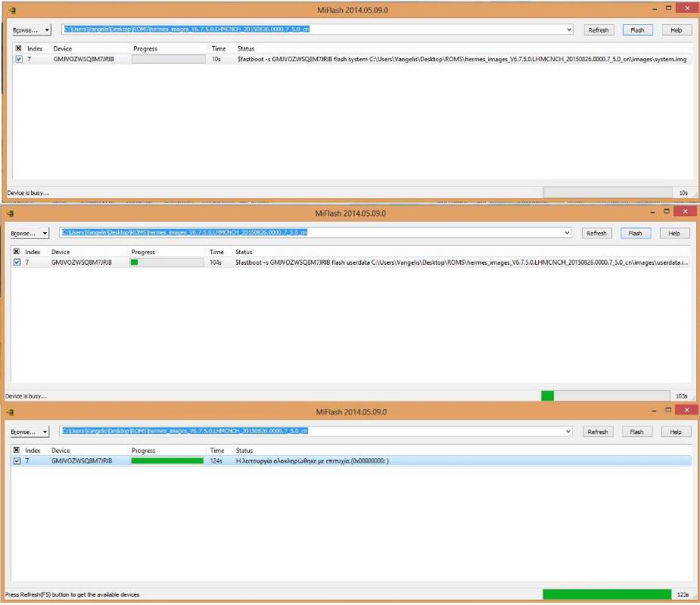Viewport: 700px width, 605px height.
Task: Click the 'Press Refresh(F5) button' status bar message
Action: (73, 594)
